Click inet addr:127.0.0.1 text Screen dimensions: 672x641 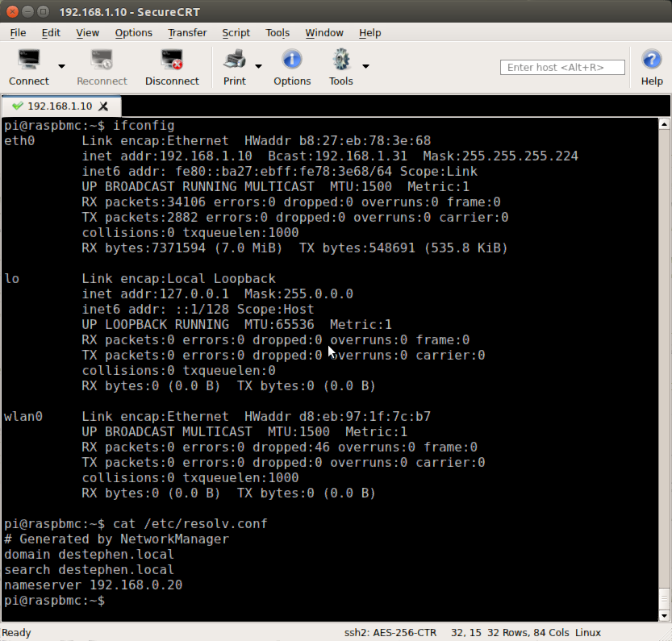155,294
